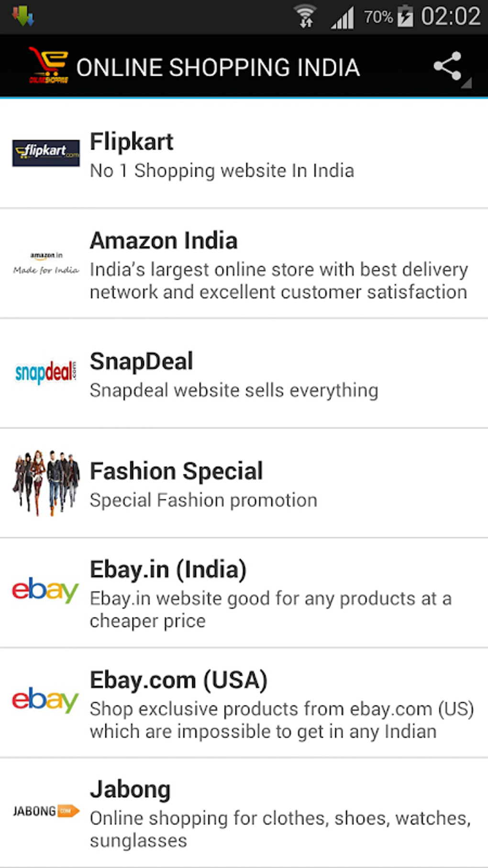Tap the Fashion Special models image
The width and height of the screenshot is (488, 868).
[46, 483]
